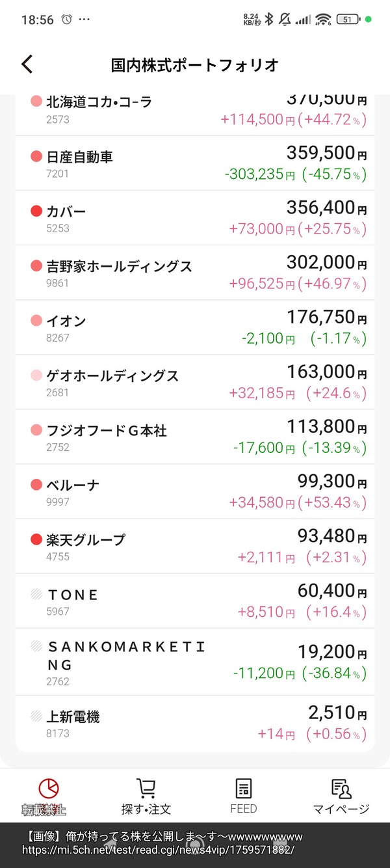Screen dimensions: 390x868
Task: Open the portfolio pie chart tab icon
Action: (49, 788)
